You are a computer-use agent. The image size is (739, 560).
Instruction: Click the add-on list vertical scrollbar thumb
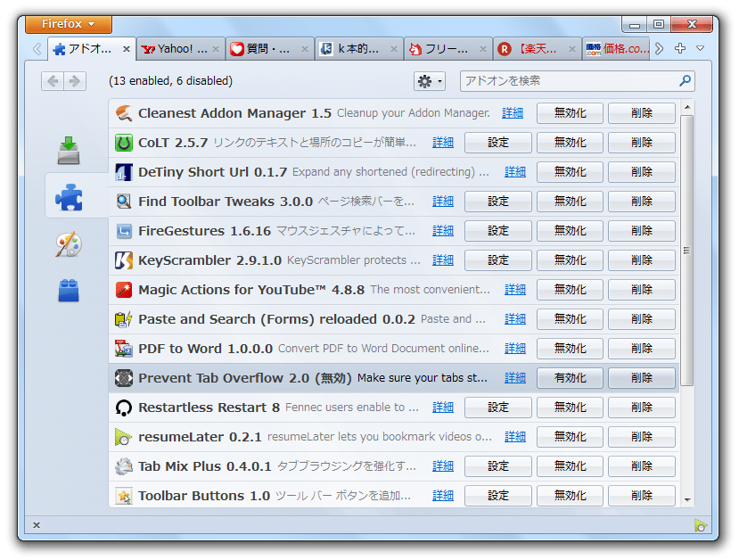coord(686,251)
